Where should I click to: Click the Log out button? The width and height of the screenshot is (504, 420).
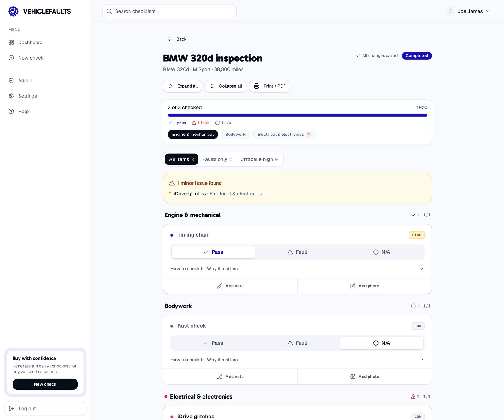click(45, 409)
